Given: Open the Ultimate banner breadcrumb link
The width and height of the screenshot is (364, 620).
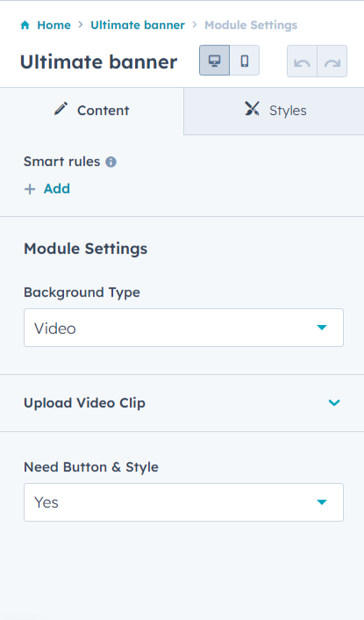Looking at the screenshot, I should [x=138, y=25].
